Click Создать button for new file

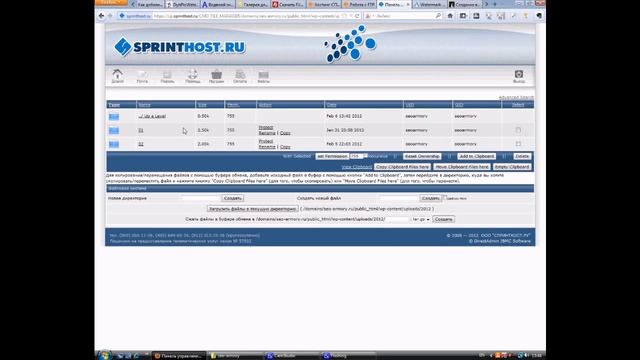pyautogui.click(x=431, y=198)
